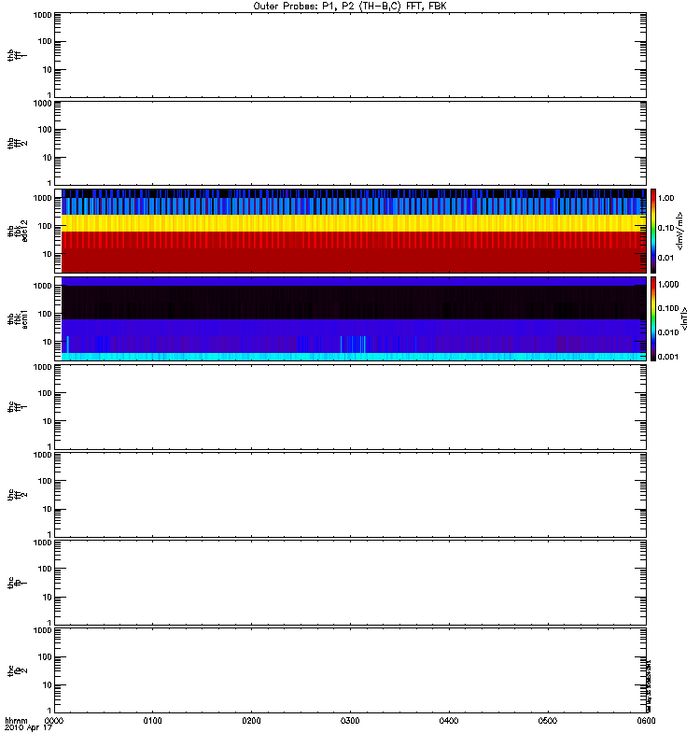Click the 0300 time tick label
Image resolution: width=700 pixels, height=747 pixels.
tap(350, 721)
